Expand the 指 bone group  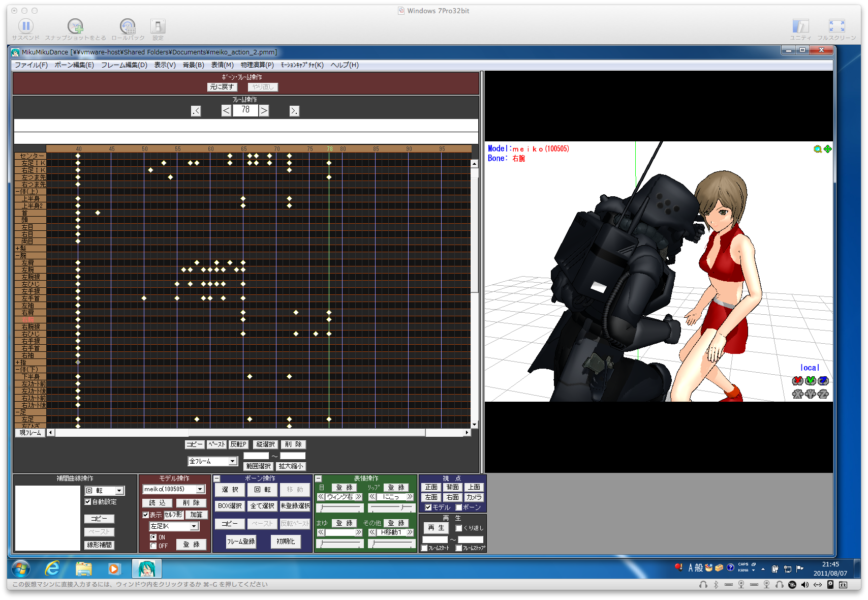[17, 363]
